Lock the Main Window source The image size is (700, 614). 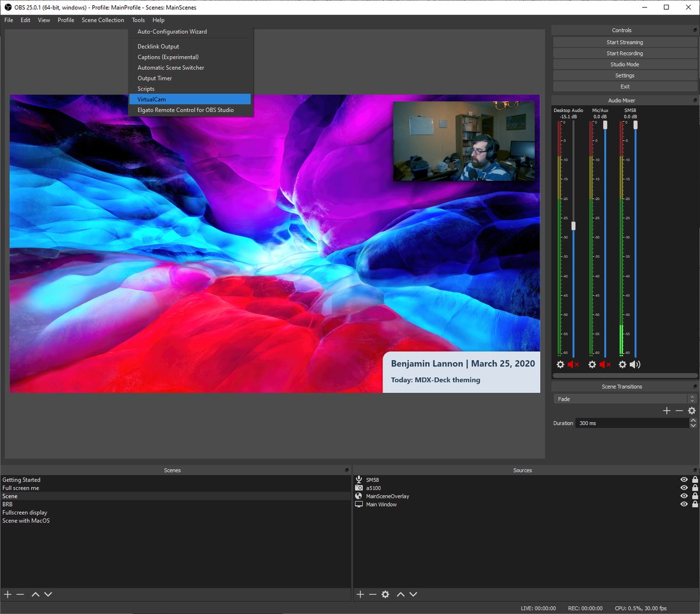click(x=694, y=504)
